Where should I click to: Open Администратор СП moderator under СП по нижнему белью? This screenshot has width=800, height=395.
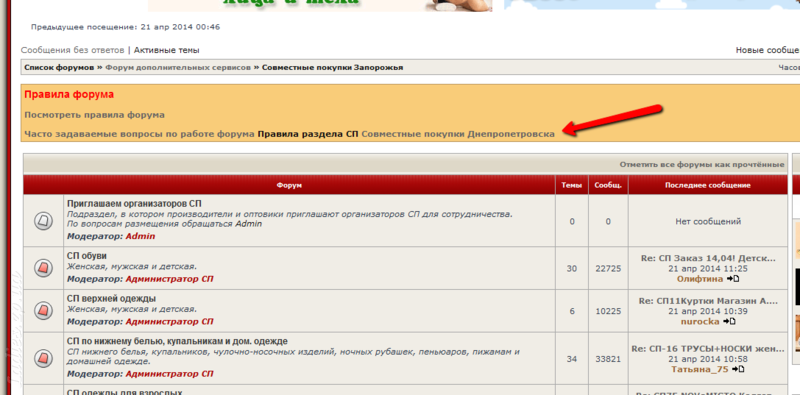(169, 374)
